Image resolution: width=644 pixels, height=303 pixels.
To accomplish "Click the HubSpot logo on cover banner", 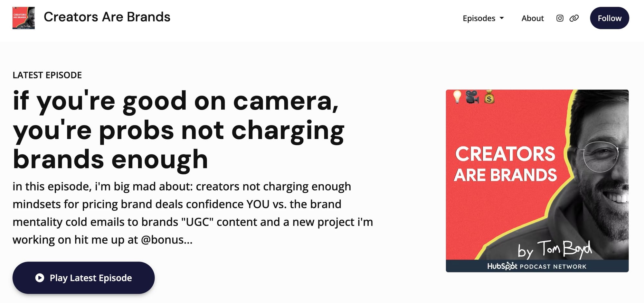I will click(502, 266).
